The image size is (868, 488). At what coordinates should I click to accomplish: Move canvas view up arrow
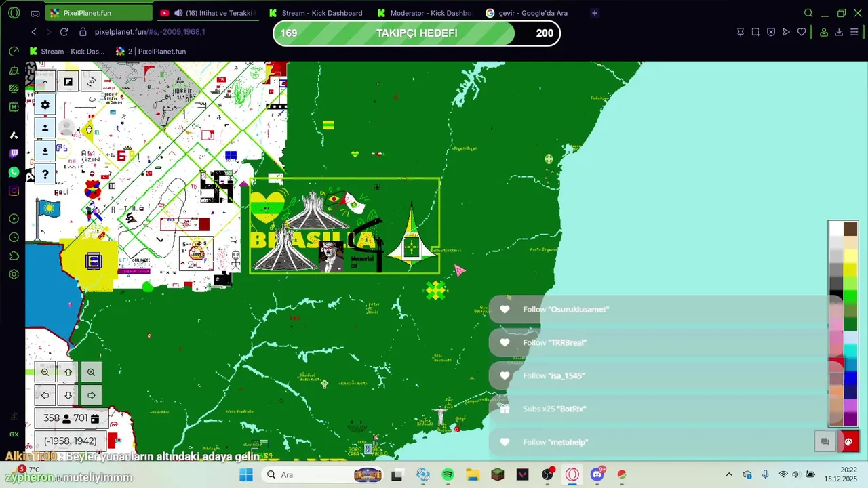pos(68,371)
